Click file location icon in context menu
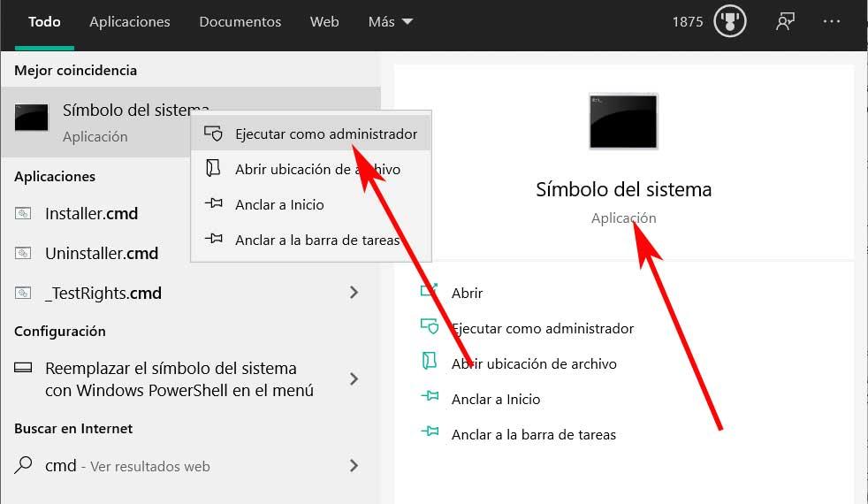 213,168
